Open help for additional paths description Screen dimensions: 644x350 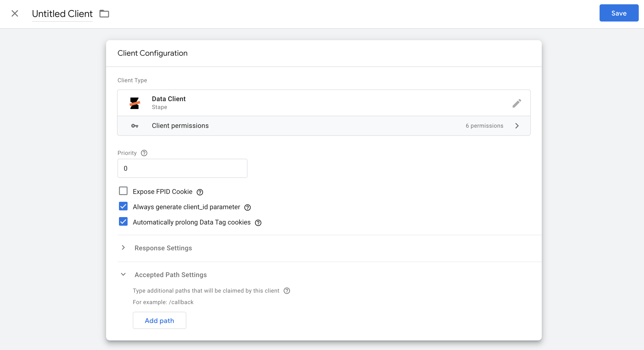click(287, 291)
